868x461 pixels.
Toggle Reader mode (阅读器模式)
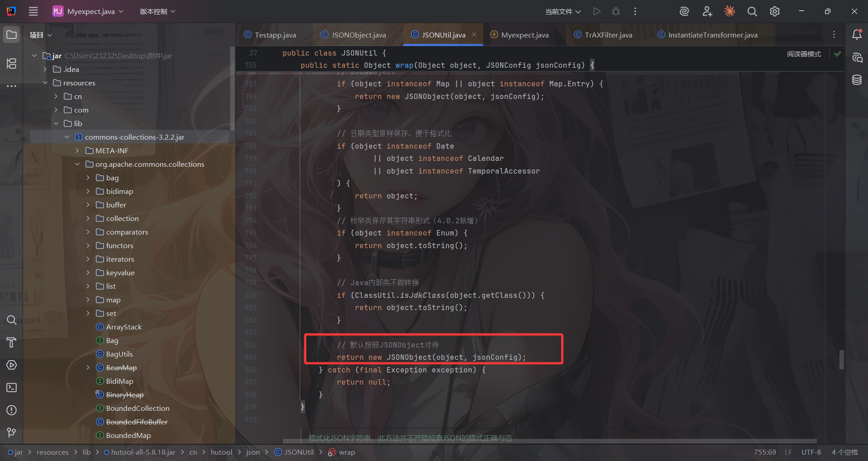tap(804, 54)
